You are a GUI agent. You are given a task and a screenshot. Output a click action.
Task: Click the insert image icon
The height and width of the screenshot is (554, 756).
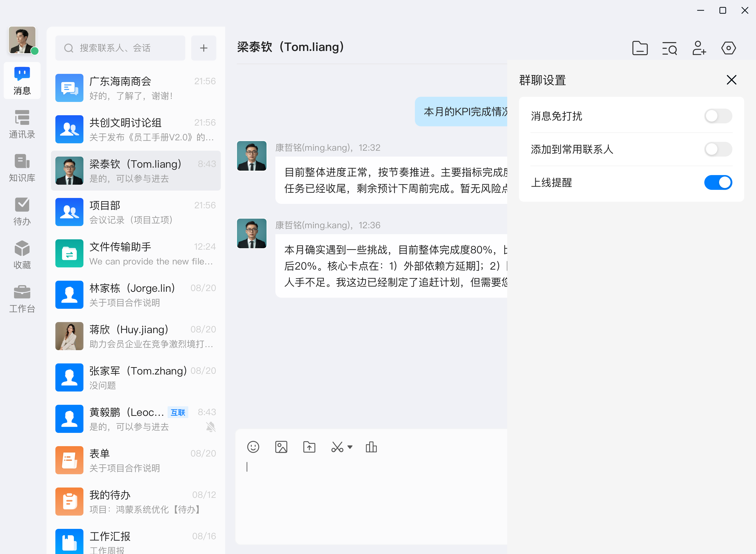(281, 447)
